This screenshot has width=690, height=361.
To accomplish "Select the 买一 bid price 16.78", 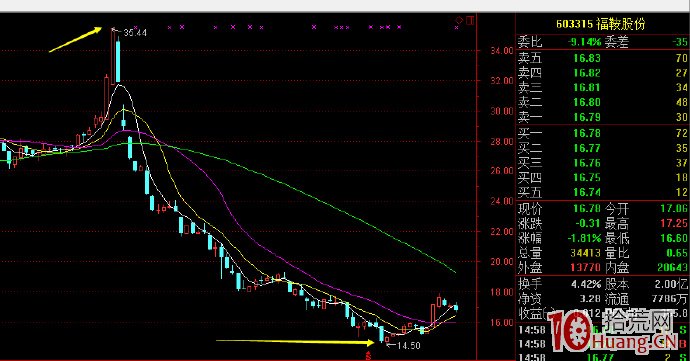I will pos(587,133).
